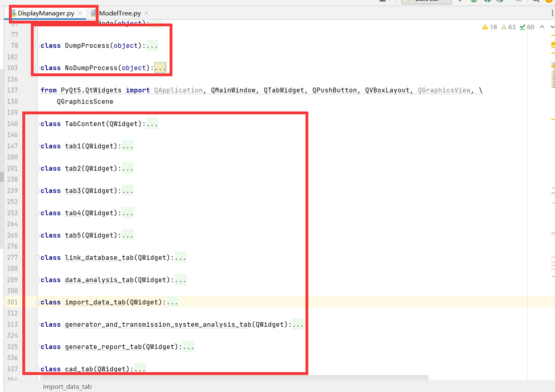Click the ellipsis after data_analysis_tab(QWidget):
The image size is (555, 392).
tap(181, 280)
